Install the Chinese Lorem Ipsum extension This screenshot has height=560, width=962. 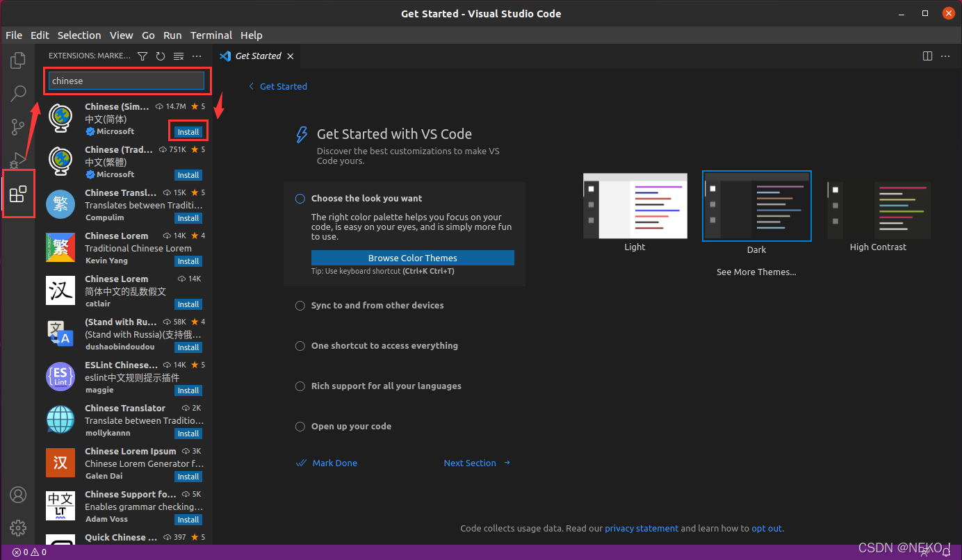click(x=188, y=477)
